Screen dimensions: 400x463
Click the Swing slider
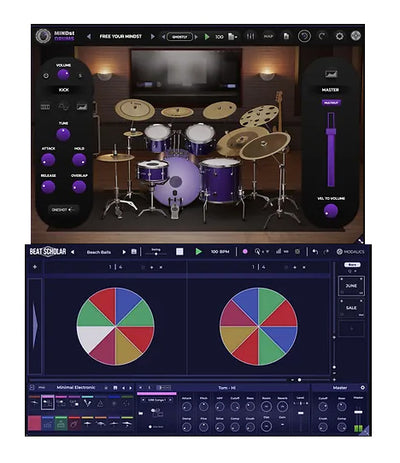tap(156, 254)
